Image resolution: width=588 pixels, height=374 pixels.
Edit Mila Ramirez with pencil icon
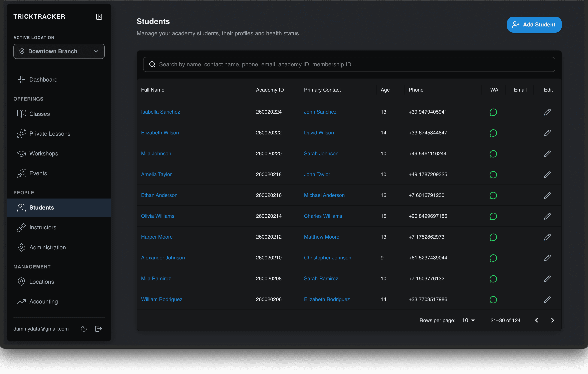[547, 279]
